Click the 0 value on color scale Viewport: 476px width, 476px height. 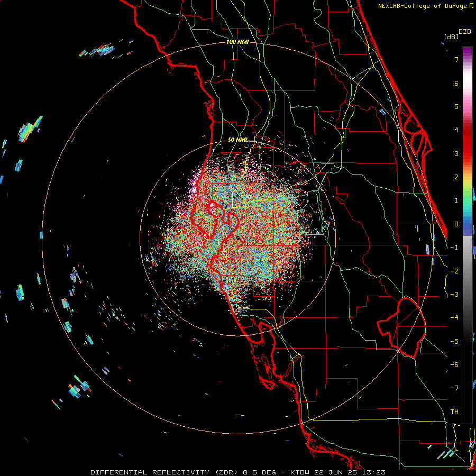[x=456, y=224]
